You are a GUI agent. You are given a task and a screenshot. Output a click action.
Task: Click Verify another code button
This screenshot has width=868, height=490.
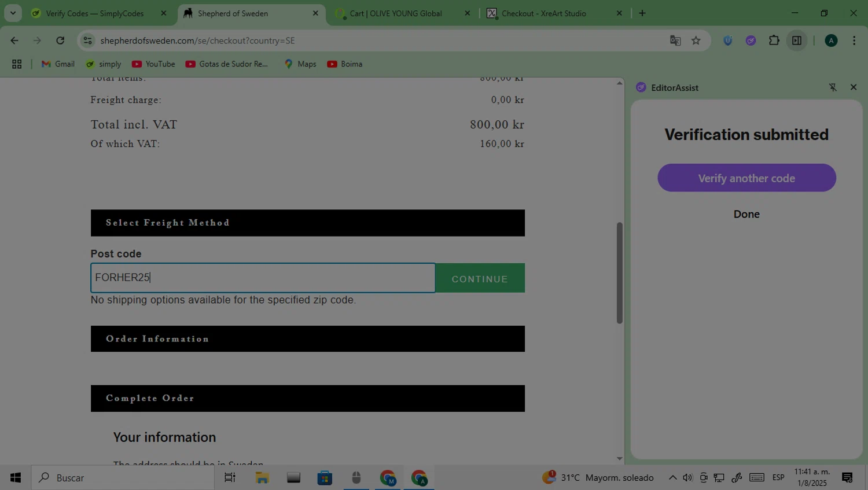pyautogui.click(x=746, y=178)
